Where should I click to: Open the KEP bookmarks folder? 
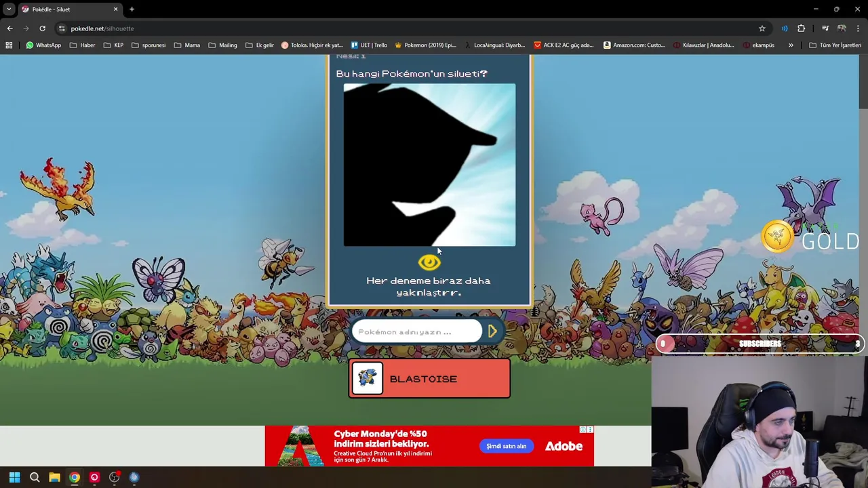pyautogui.click(x=113, y=45)
